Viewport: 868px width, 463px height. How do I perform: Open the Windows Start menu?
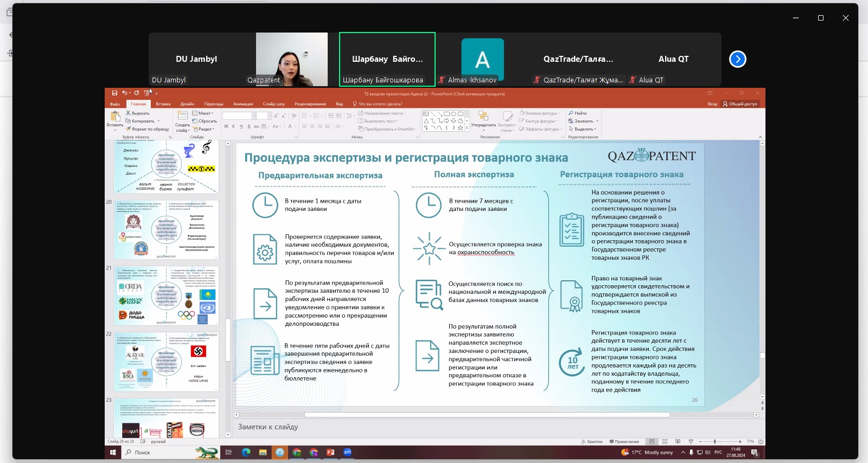coord(113,452)
